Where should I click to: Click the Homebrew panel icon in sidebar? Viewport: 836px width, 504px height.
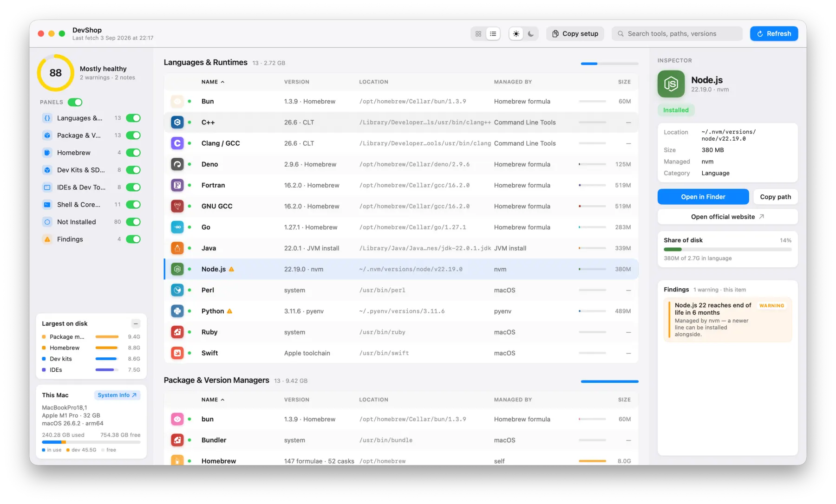47,153
